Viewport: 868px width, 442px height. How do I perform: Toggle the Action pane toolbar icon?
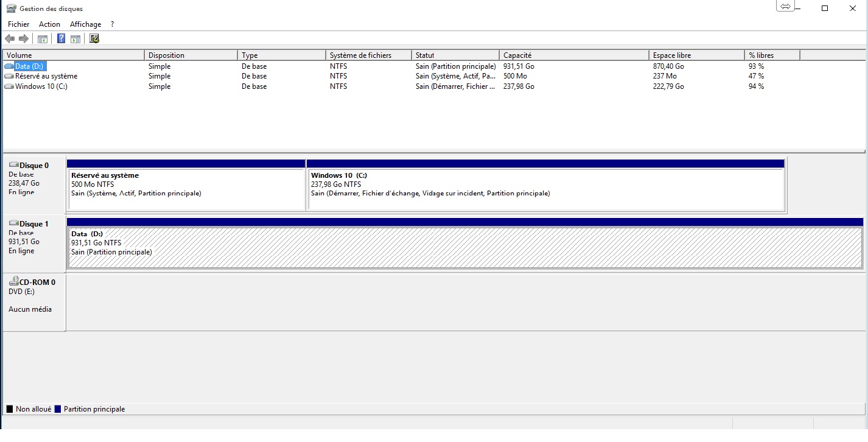(x=75, y=39)
